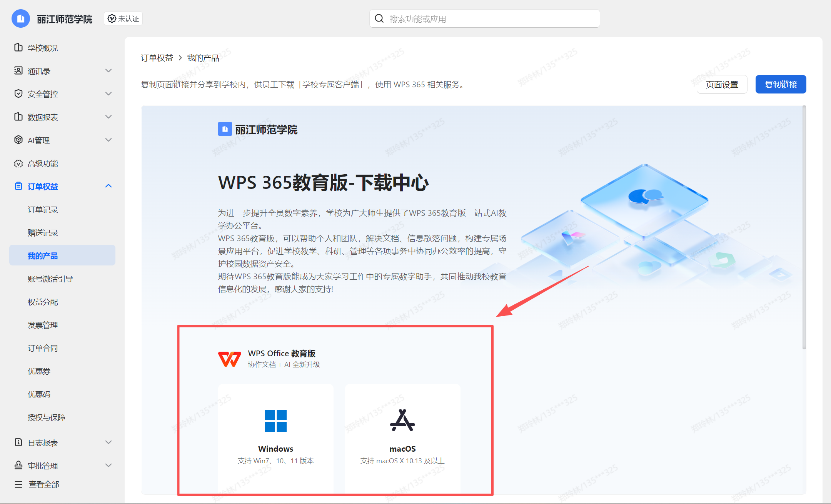Click the preview panel vertical scrollbar
This screenshot has height=504, width=831.
click(x=804, y=228)
